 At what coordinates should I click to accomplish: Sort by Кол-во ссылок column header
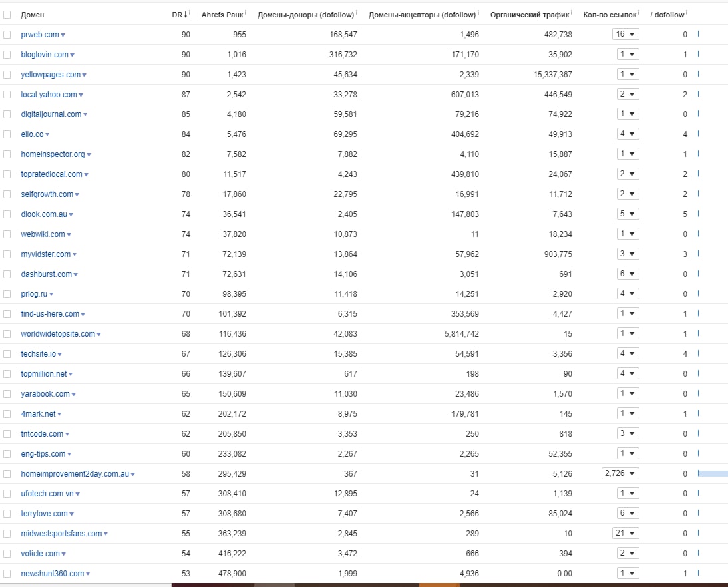pyautogui.click(x=610, y=15)
